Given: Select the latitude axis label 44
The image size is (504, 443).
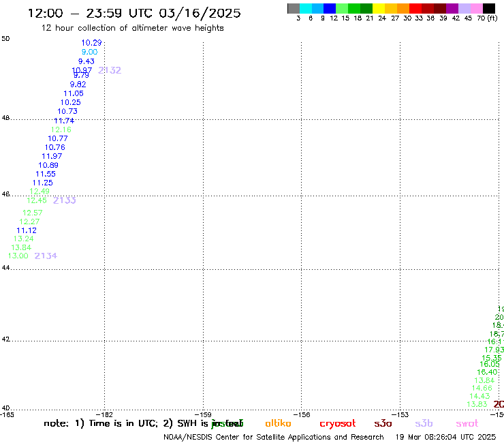Looking at the screenshot, I should [5, 268].
